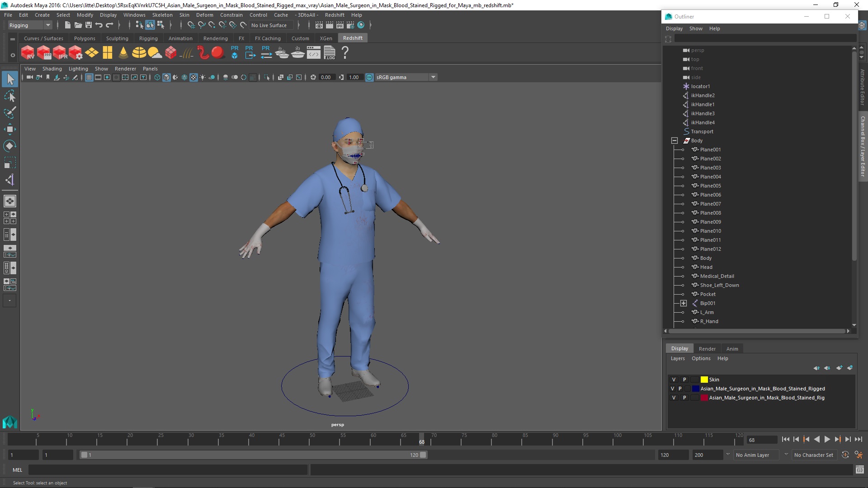Click the Redo arrow icon
This screenshot has height=488, width=868.
pyautogui.click(x=109, y=25)
